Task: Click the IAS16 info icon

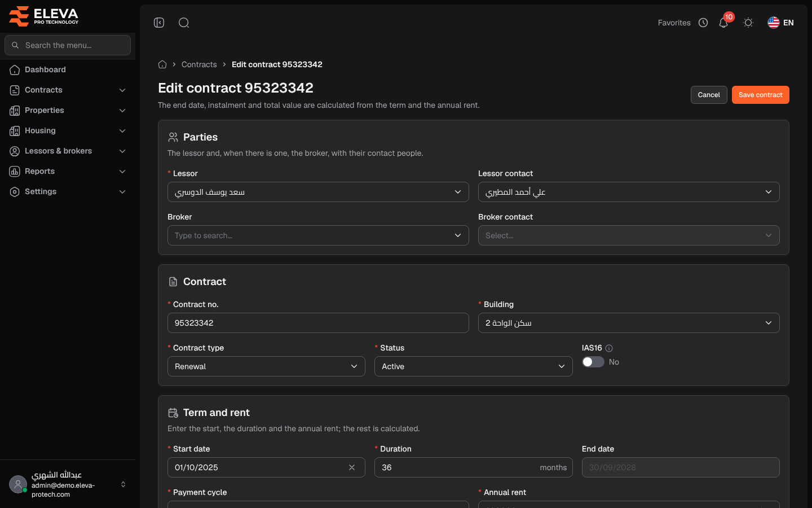Action: 609,348
